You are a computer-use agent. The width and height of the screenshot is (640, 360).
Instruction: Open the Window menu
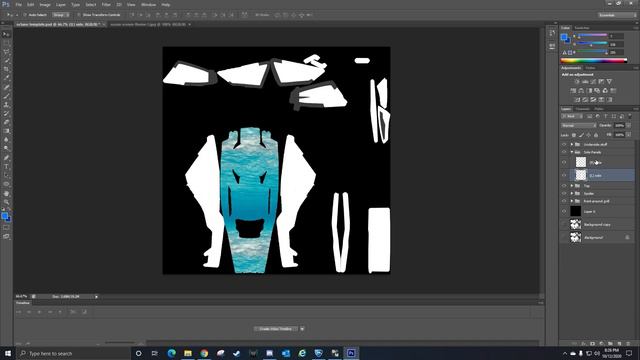148,4
